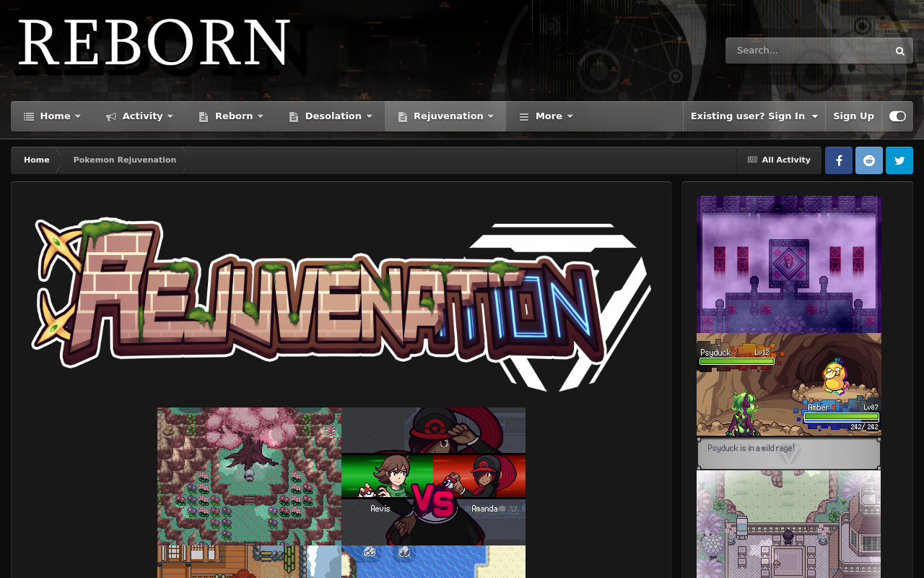Click the More menu bars icon
This screenshot has height=578, width=924.
(524, 116)
